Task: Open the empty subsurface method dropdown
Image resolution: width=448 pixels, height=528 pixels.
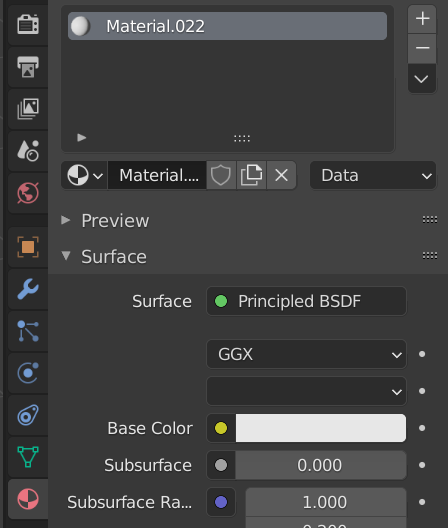Action: [306, 391]
